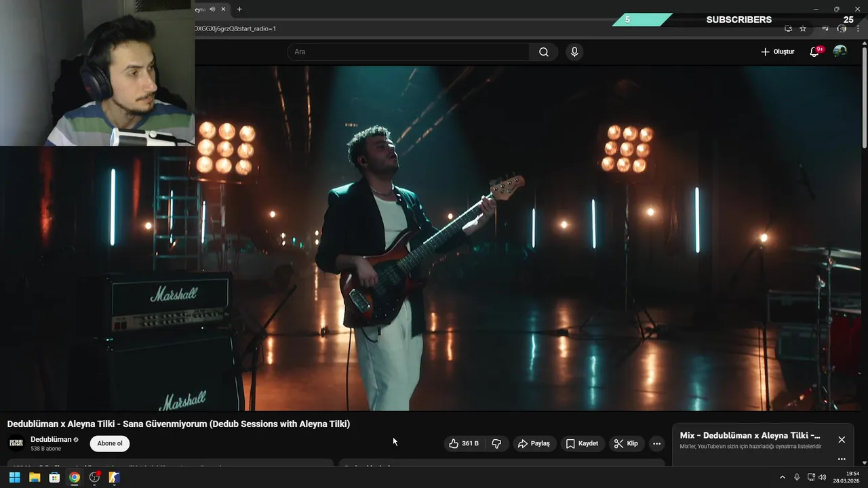This screenshot has width=868, height=488.
Task: Click the address bar URL text
Action: coord(235,28)
